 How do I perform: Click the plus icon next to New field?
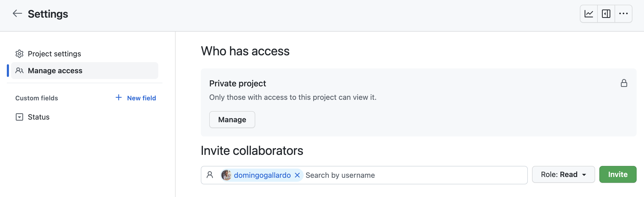point(119,97)
